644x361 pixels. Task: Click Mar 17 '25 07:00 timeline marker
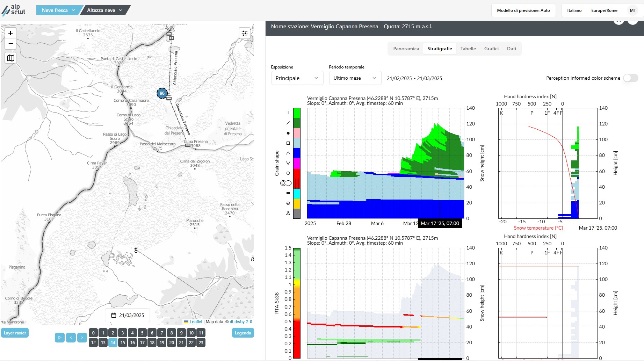pyautogui.click(x=440, y=223)
